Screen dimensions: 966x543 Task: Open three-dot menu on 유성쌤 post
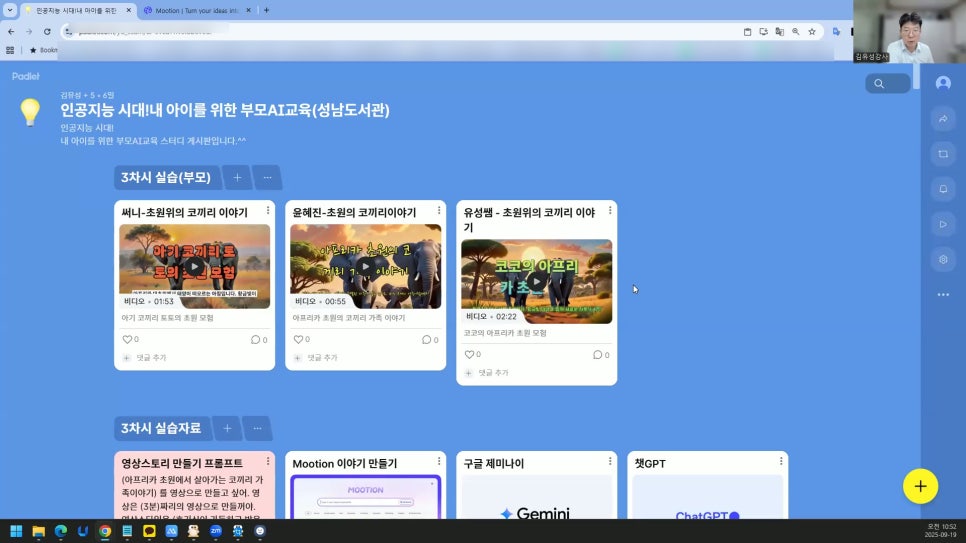[x=610, y=211]
